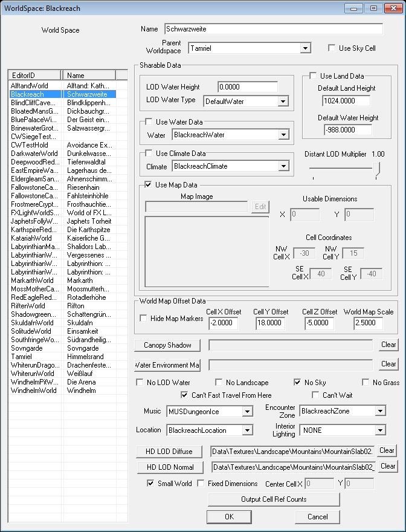The height and width of the screenshot is (532, 406).
Task: Select the Tamriel row in the list
Action: pos(21,357)
